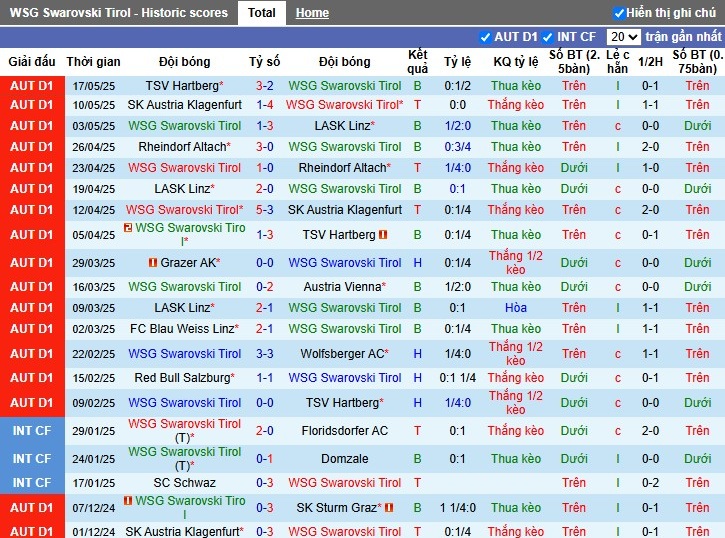Image resolution: width=725 pixels, height=538 pixels.
Task: Click card icon before WSG Swarovski Tirol 07/12/24
Action: point(128,500)
